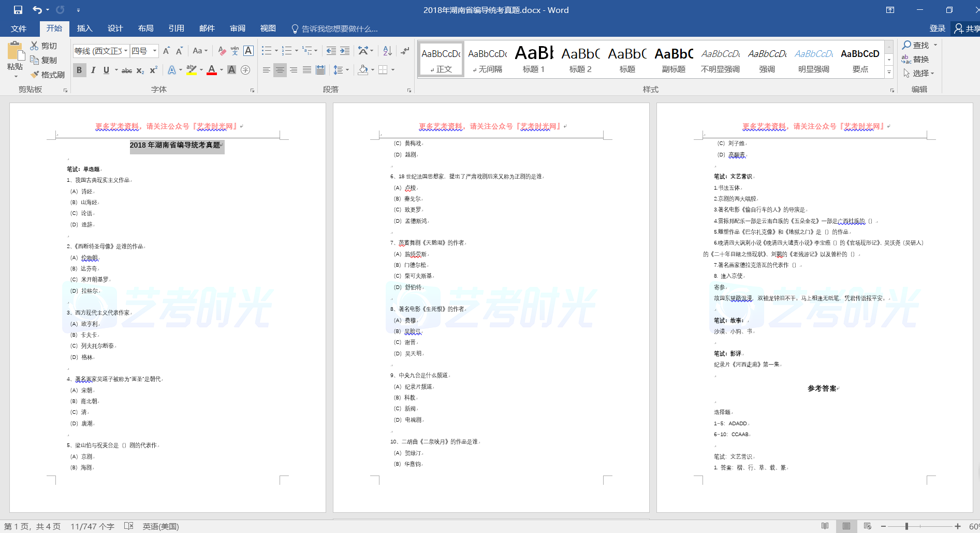Click the Increase Indent icon
Image resolution: width=980 pixels, height=533 pixels.
click(345, 51)
